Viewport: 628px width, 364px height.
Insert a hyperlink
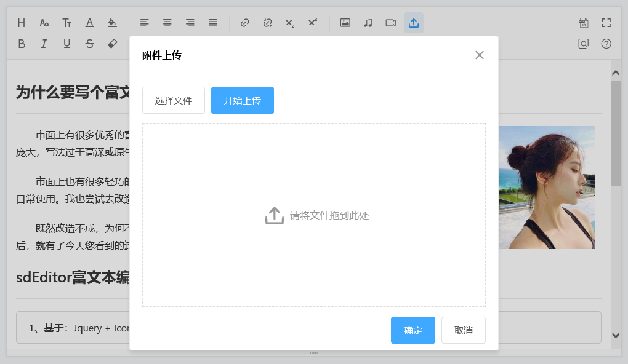[x=244, y=23]
